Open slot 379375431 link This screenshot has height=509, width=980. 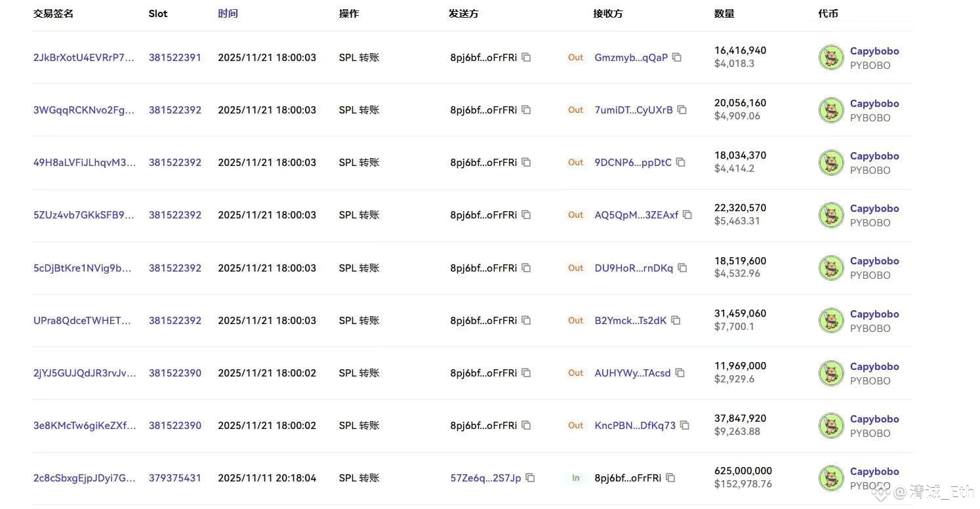[174, 478]
